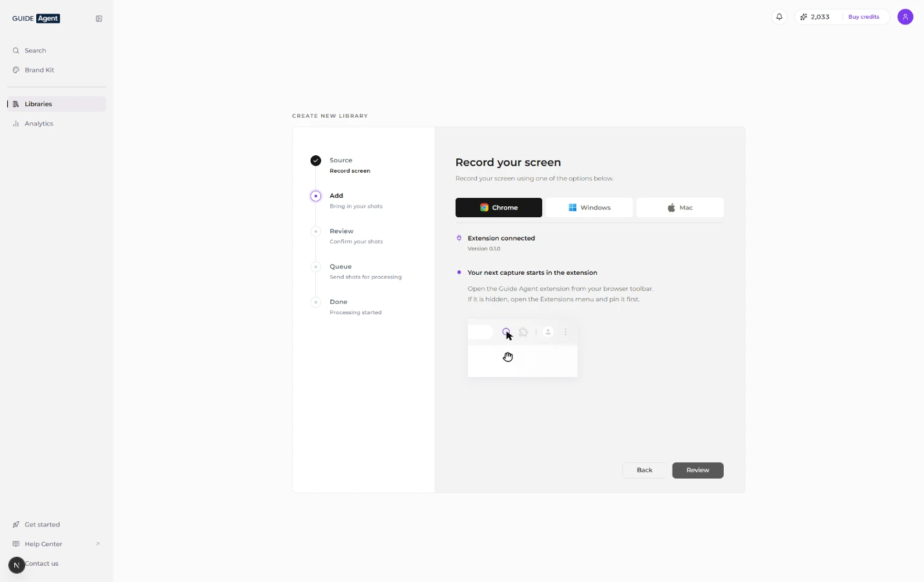Open Brand Kit palette icon
The image size is (924, 582).
tap(16, 70)
